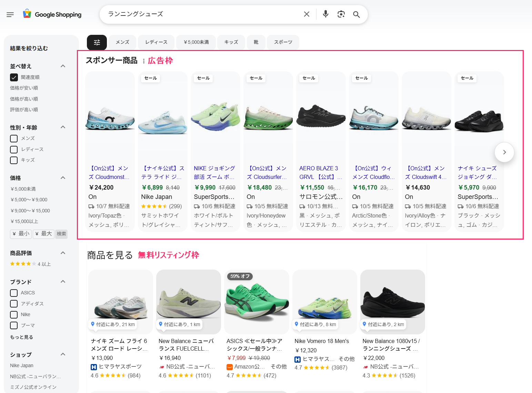The image size is (532, 393).
Task: Filter price ¥5,000〜¥9,000
Action: pyautogui.click(x=29, y=200)
